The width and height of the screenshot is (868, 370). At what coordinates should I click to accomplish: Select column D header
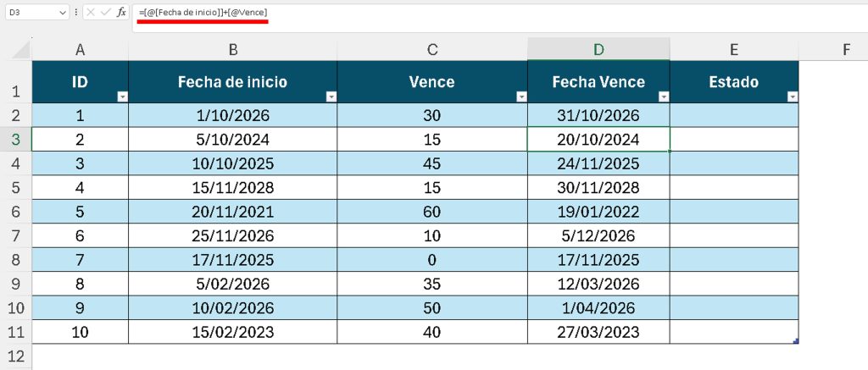point(598,49)
